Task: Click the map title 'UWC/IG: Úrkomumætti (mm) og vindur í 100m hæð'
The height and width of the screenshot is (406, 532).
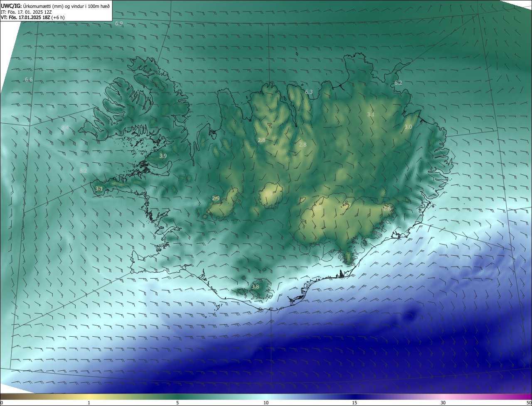Action: (56, 6)
